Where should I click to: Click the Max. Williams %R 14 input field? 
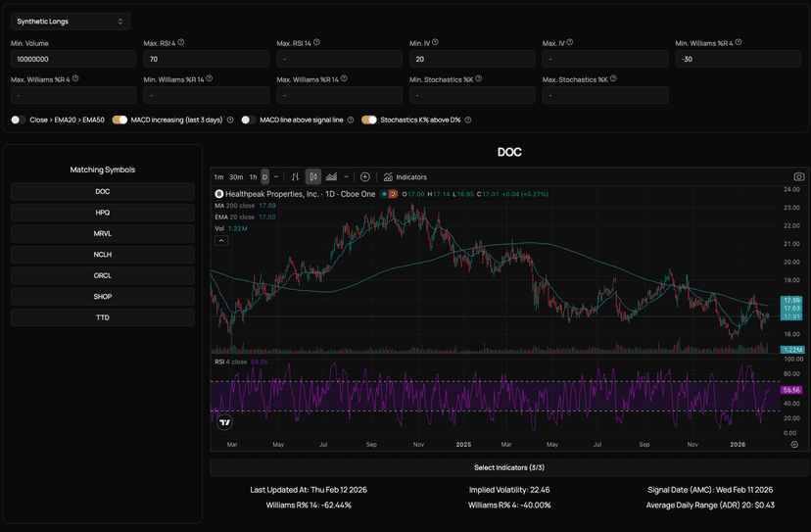coord(339,95)
